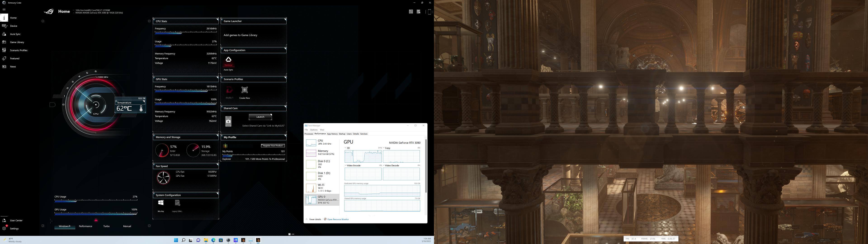Viewport: 868px width, 244px height.
Task: Open the User Center icon
Action: [x=4, y=221]
